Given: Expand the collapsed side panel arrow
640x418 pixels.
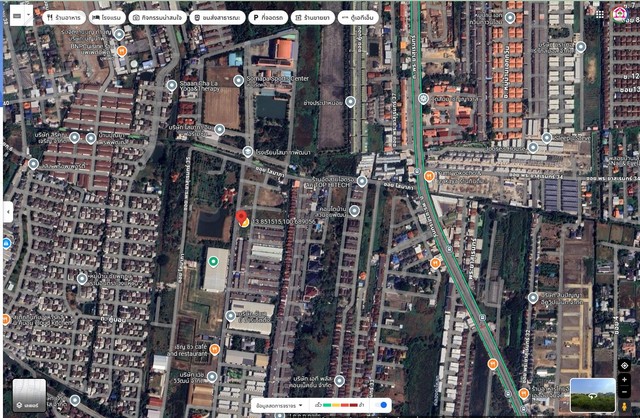Looking at the screenshot, I should pos(8,212).
